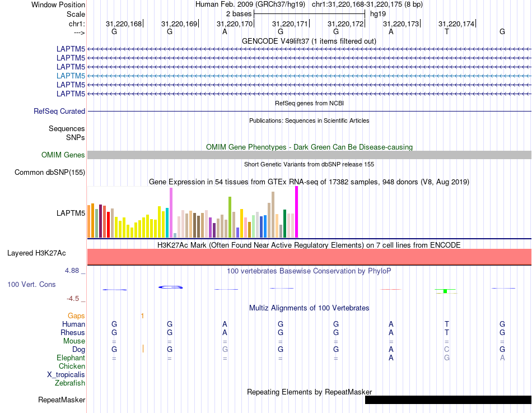The width and height of the screenshot is (532, 413).
Task: Click the '--->' sequence direction arrow label
Action: point(80,33)
